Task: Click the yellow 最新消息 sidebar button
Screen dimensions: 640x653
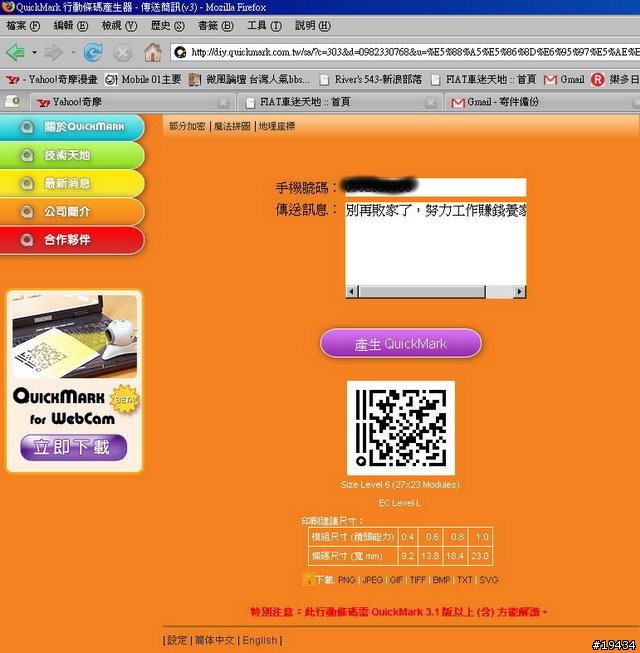Action: 72,183
